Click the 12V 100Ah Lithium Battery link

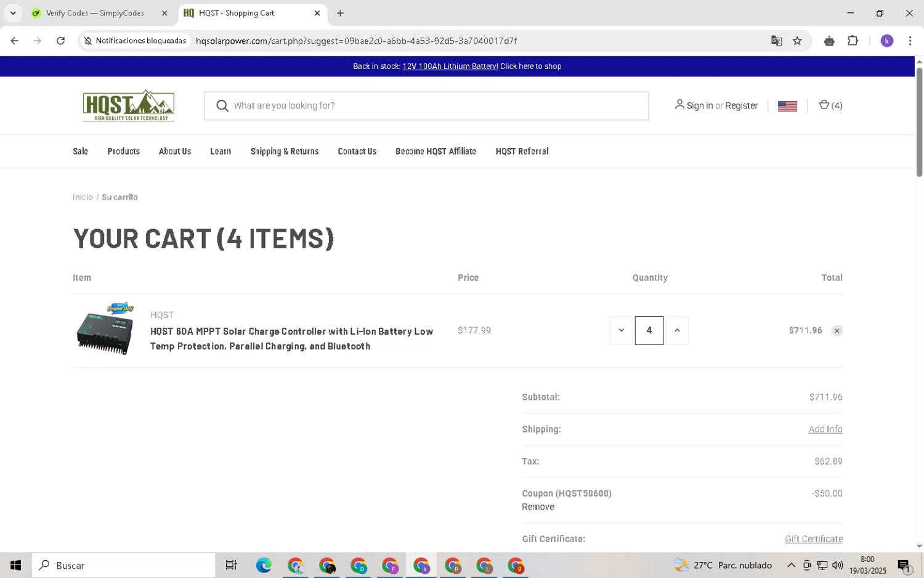coord(450,66)
